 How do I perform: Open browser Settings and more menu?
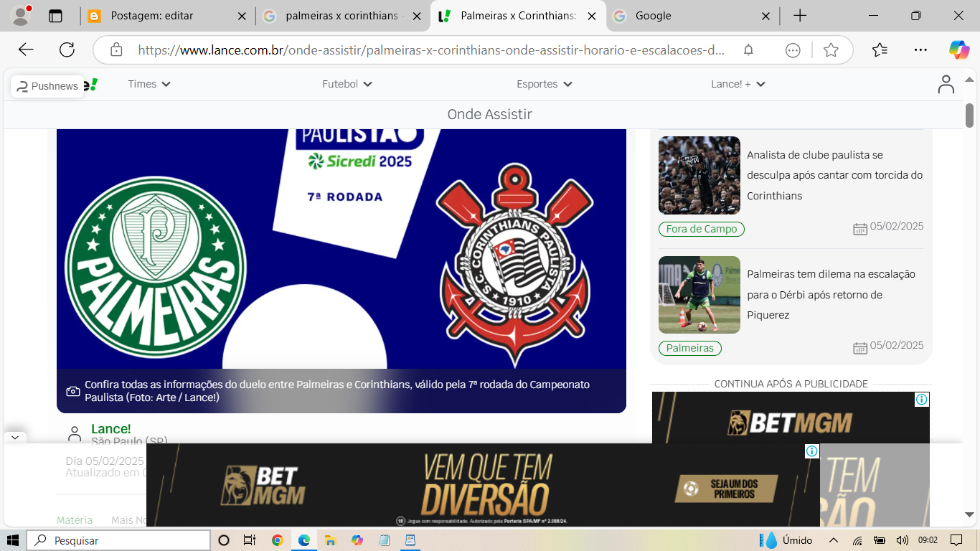coord(920,50)
